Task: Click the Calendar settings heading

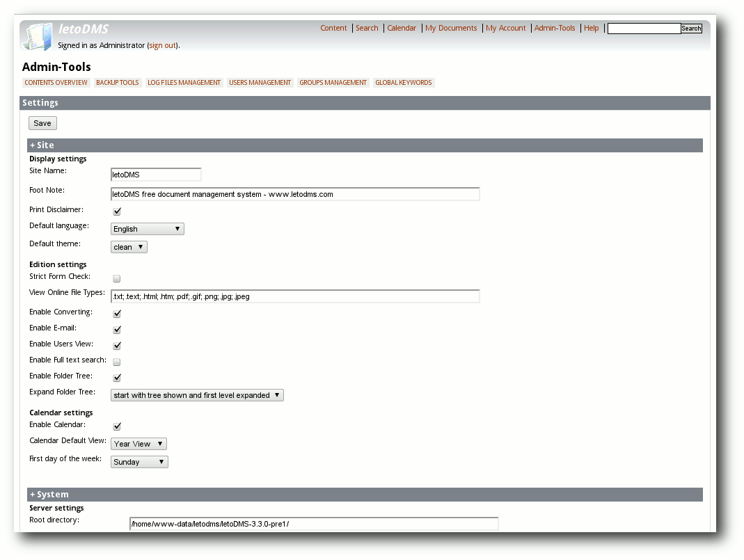Action: tap(61, 413)
